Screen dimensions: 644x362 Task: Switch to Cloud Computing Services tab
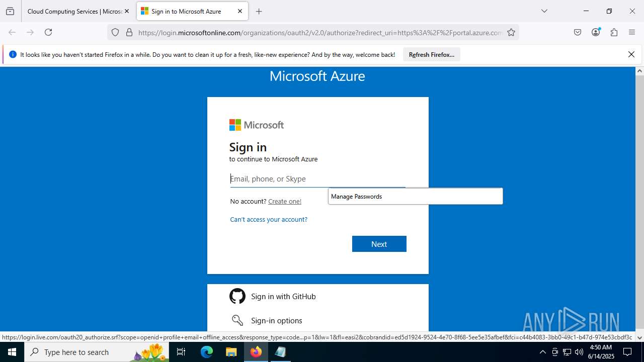pyautogui.click(x=74, y=11)
